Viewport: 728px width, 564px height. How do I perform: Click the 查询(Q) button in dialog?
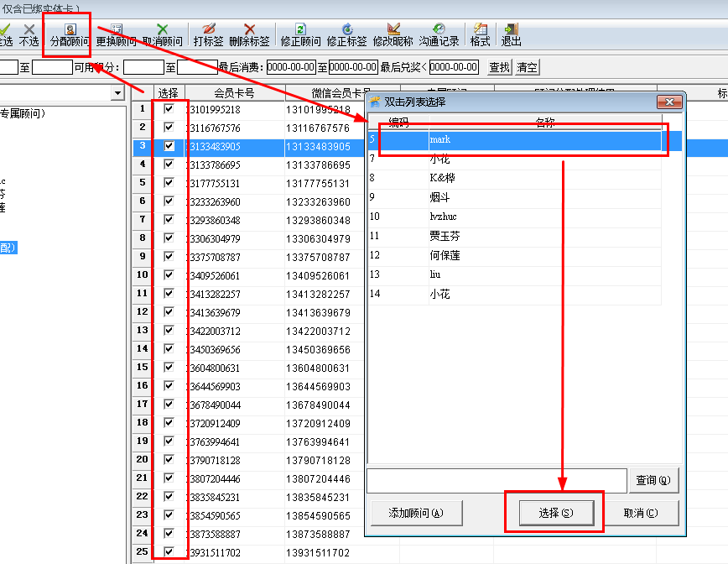tap(653, 481)
